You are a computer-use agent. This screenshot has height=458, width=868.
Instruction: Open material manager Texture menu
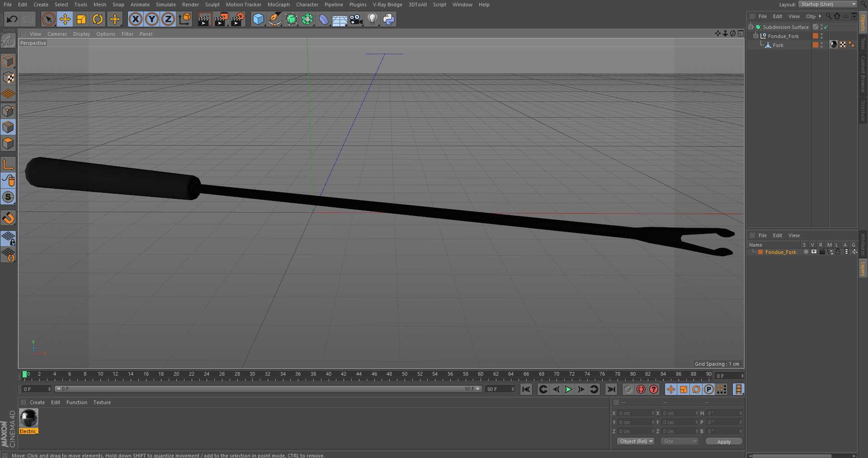coord(102,402)
